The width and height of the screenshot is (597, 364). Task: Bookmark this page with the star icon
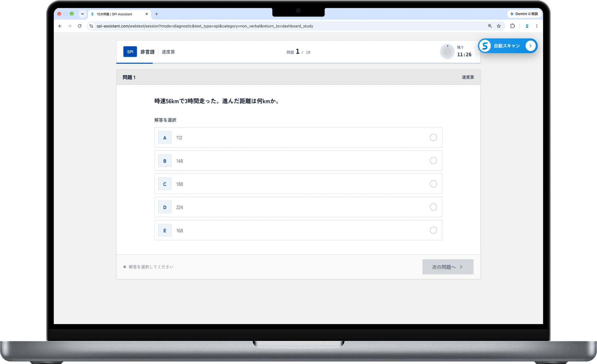click(x=499, y=26)
